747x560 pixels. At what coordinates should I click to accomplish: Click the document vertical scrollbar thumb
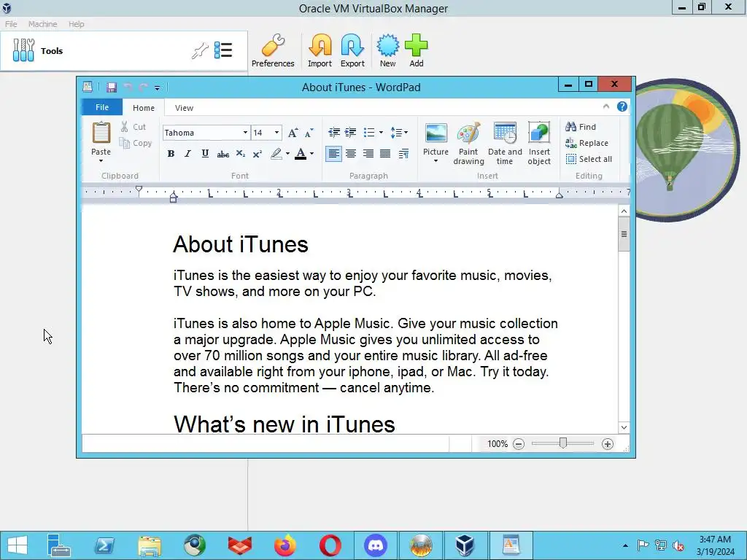click(624, 234)
